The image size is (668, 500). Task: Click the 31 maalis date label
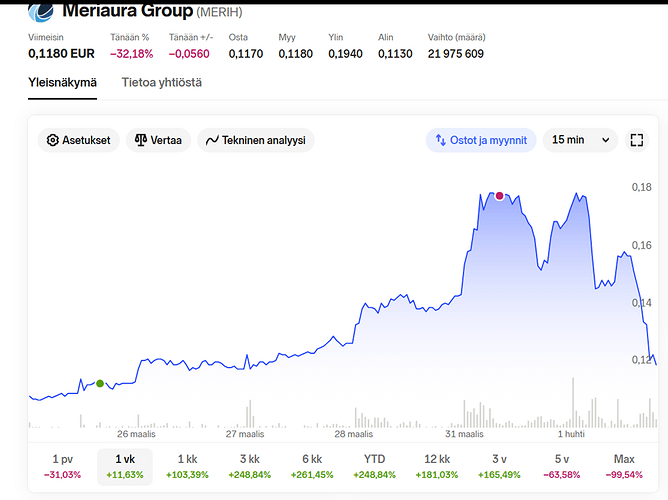tap(464, 434)
